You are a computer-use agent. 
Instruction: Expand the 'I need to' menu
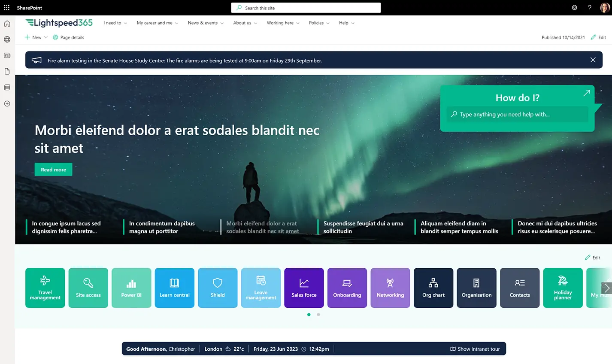point(115,23)
